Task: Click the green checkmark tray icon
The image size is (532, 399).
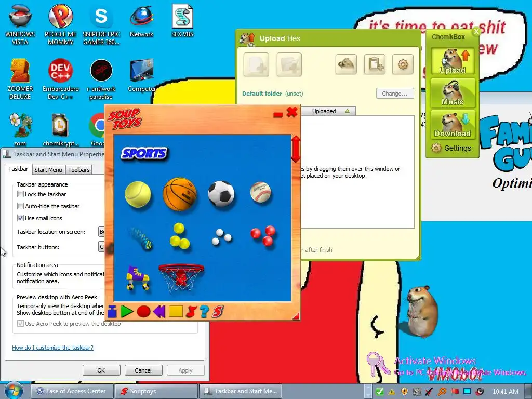Action: (x=380, y=392)
